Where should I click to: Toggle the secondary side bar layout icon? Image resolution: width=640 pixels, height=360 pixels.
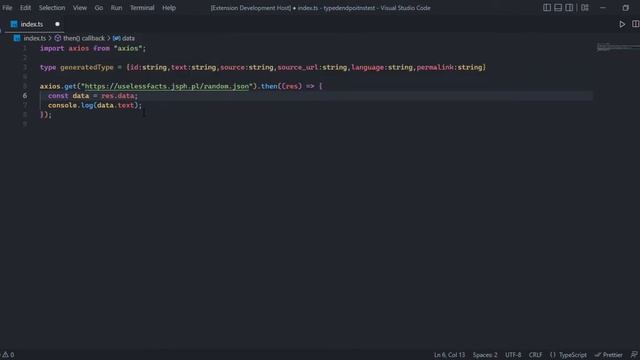point(569,8)
